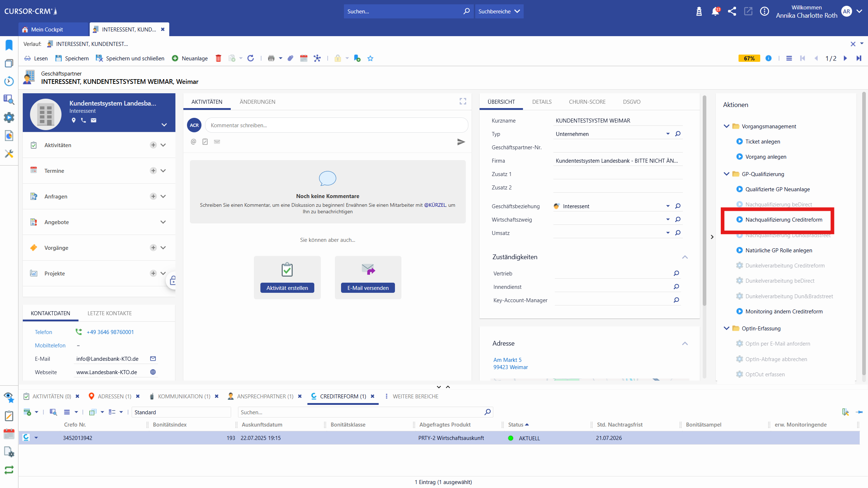Screen dimensions: 868x488
Task: Go to next record arrow
Action: [x=845, y=58]
